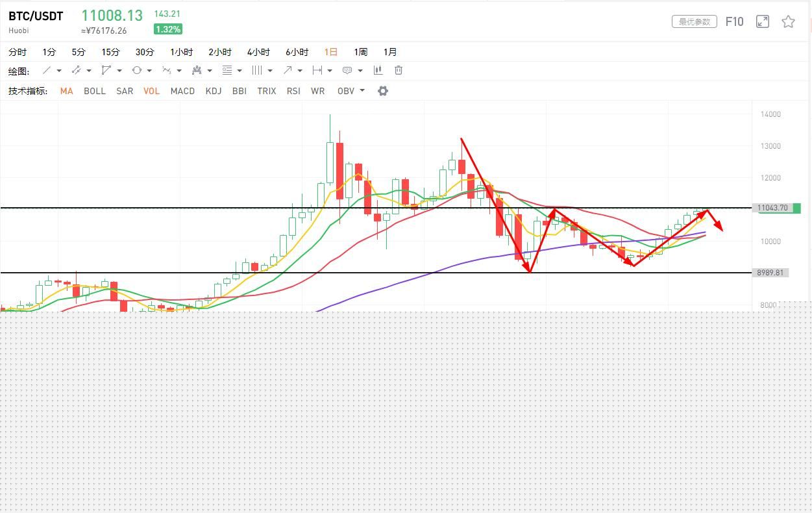This screenshot has width=812, height=513.
Task: Open dropdown arrow beside arrow tool
Action: click(300, 71)
